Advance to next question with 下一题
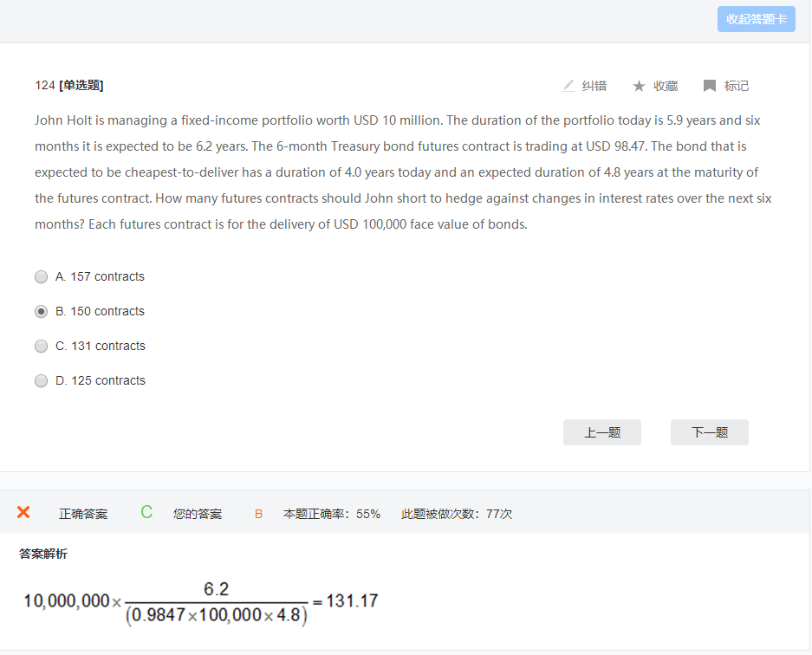The width and height of the screenshot is (812, 655). point(709,432)
